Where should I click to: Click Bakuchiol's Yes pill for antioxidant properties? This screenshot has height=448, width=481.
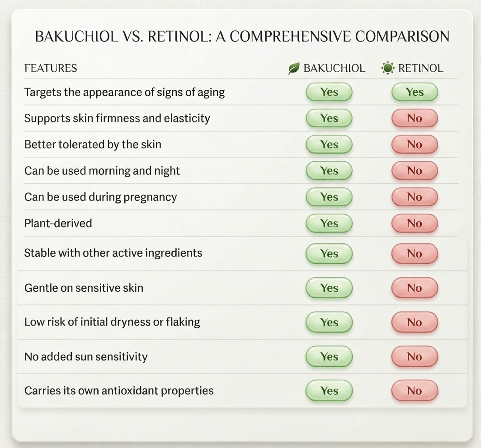pyautogui.click(x=329, y=390)
